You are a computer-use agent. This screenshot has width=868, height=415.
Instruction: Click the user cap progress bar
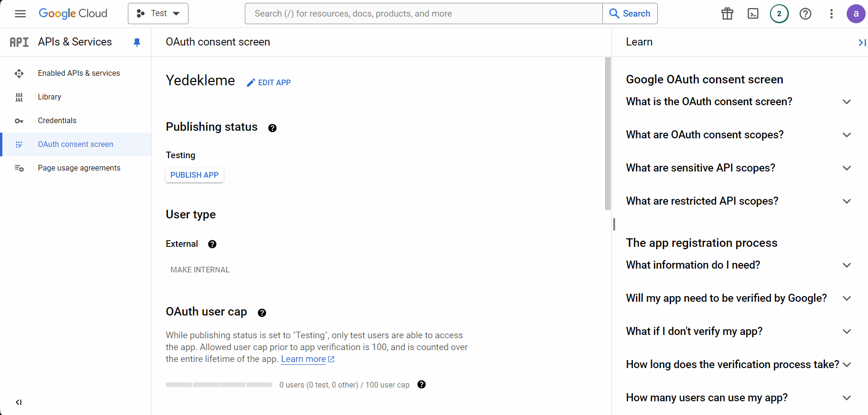(x=219, y=385)
